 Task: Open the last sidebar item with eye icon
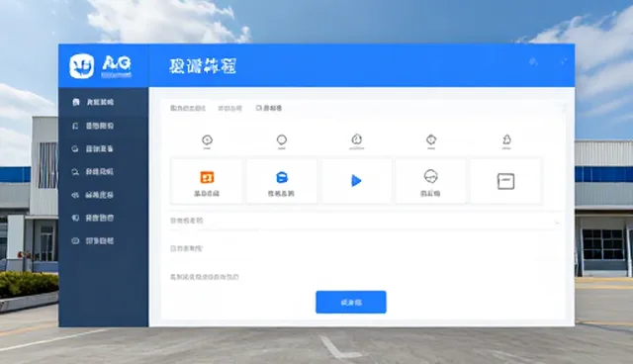[103, 241]
